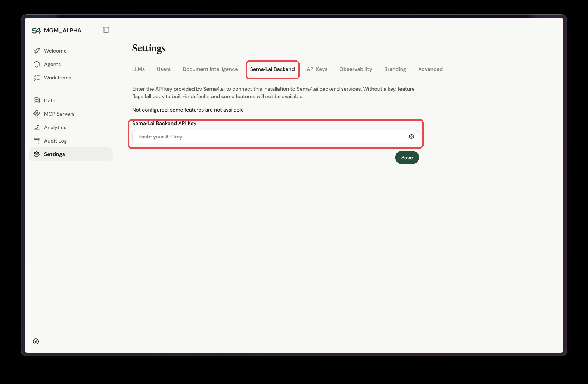
Task: Click the Audit Log icon
Action: (37, 141)
